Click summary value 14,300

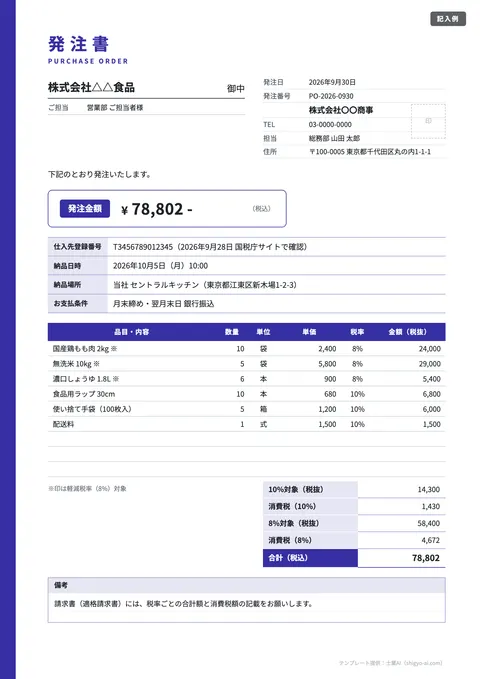(x=429, y=489)
